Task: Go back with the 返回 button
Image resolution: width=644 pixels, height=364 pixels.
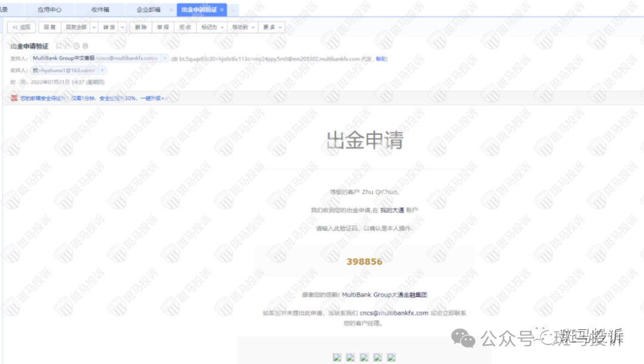Action: [21, 27]
